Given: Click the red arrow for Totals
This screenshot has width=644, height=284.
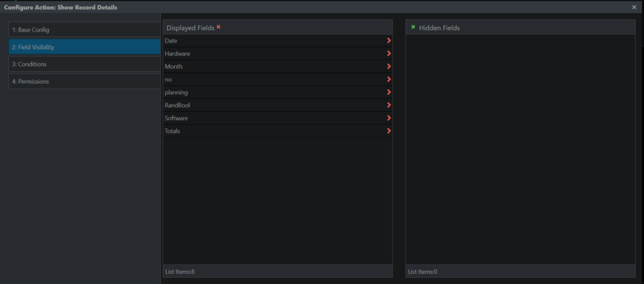Looking at the screenshot, I should [x=389, y=131].
